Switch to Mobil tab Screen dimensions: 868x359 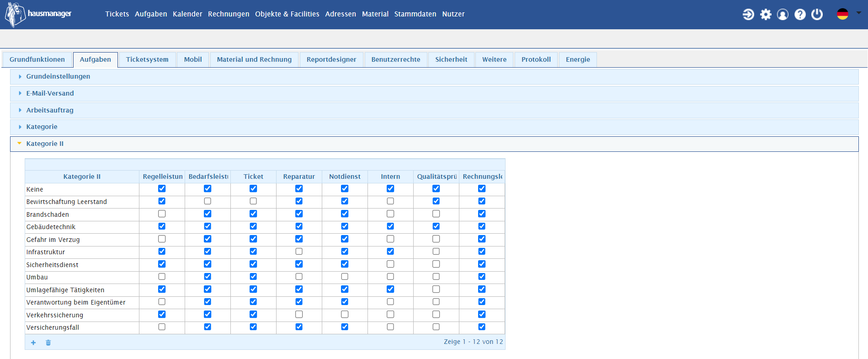pos(193,59)
